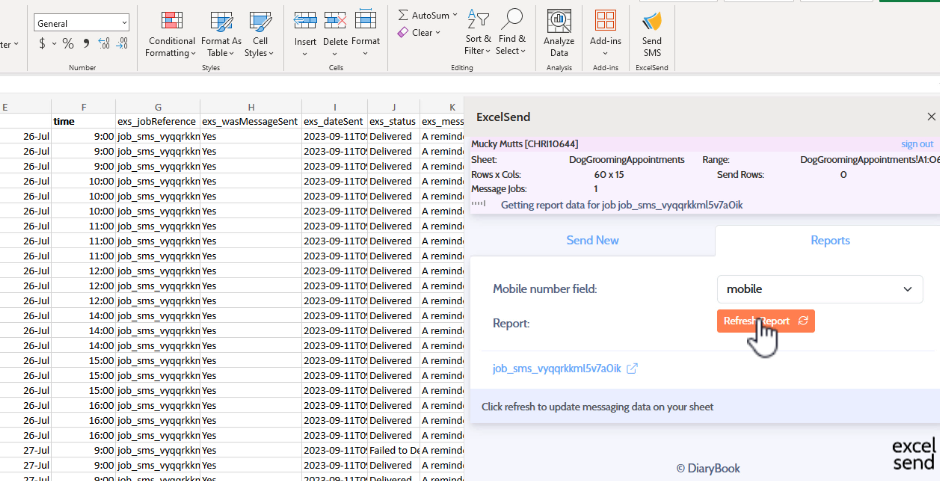Click the Insert cells icon

click(305, 22)
